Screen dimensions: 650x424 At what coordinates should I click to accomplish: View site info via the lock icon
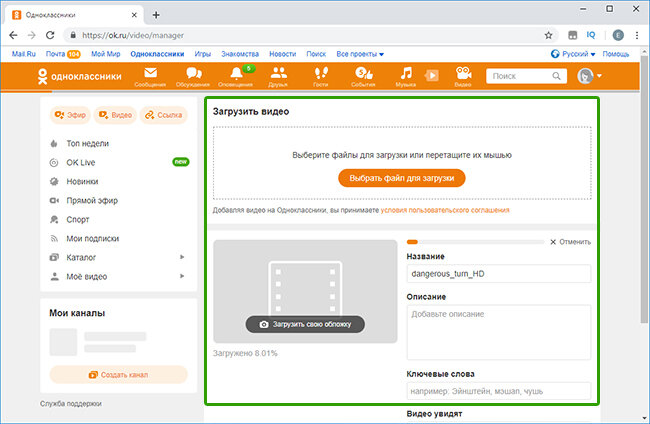73,35
